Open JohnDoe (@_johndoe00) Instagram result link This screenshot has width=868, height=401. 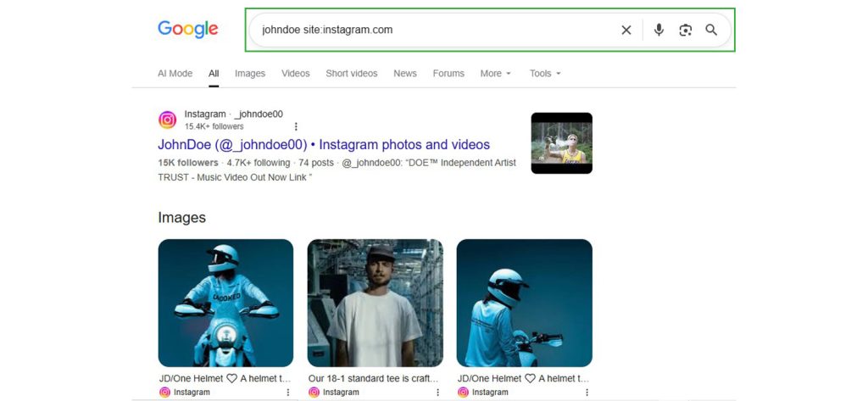pos(324,145)
